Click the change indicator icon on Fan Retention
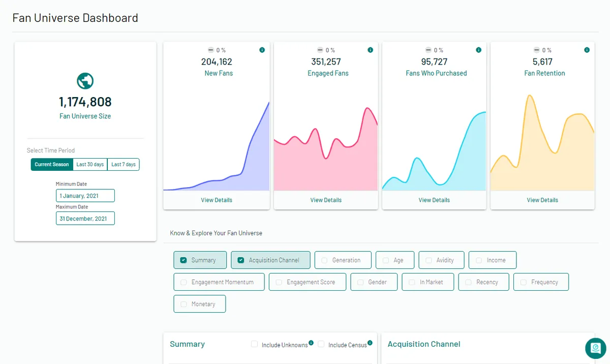 [537, 50]
